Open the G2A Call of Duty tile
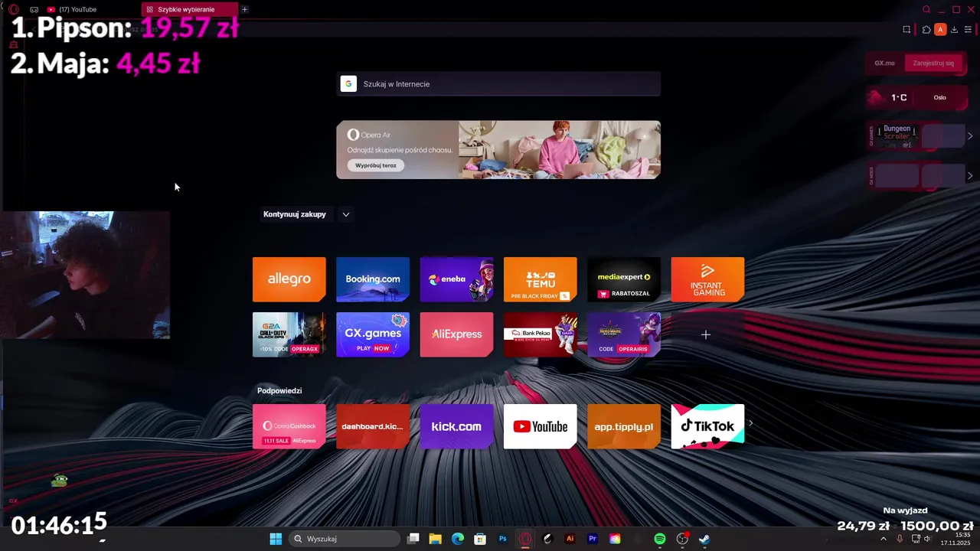The image size is (980, 551). [289, 334]
